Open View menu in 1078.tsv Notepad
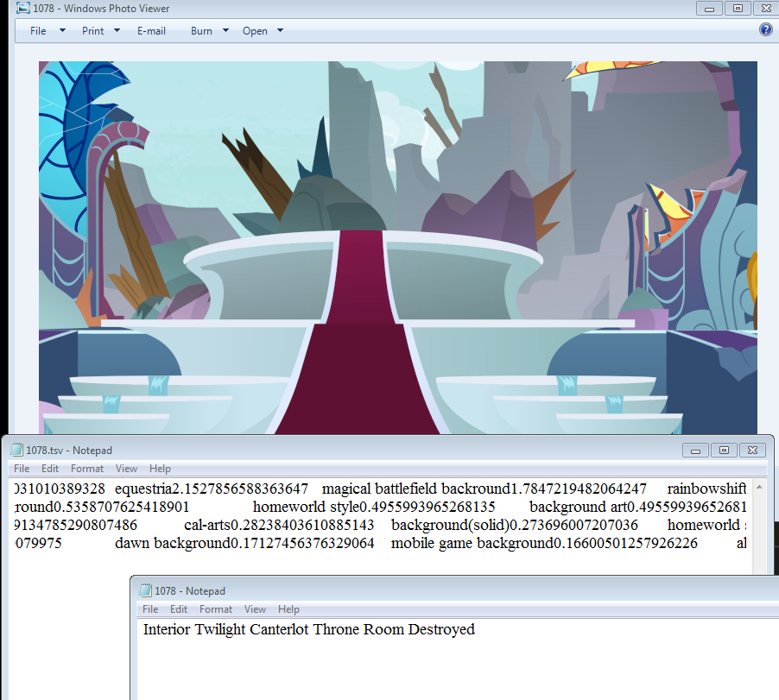The width and height of the screenshot is (779, 700). 126,468
